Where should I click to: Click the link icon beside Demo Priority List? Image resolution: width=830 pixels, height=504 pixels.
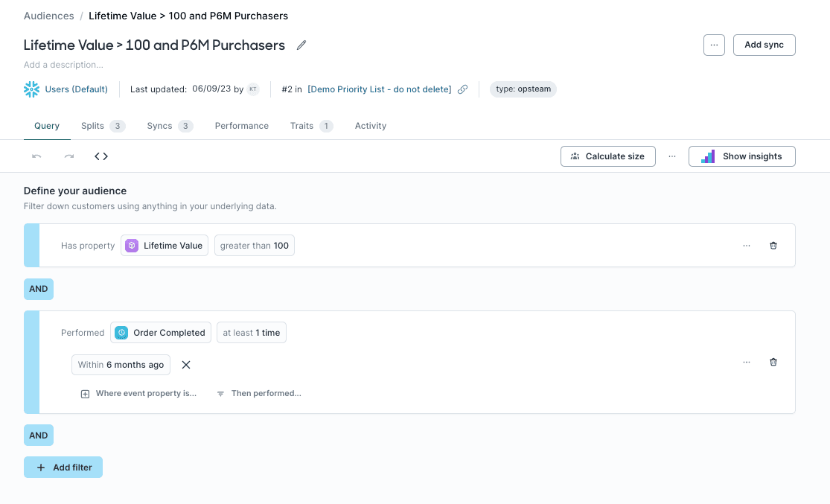pos(463,89)
